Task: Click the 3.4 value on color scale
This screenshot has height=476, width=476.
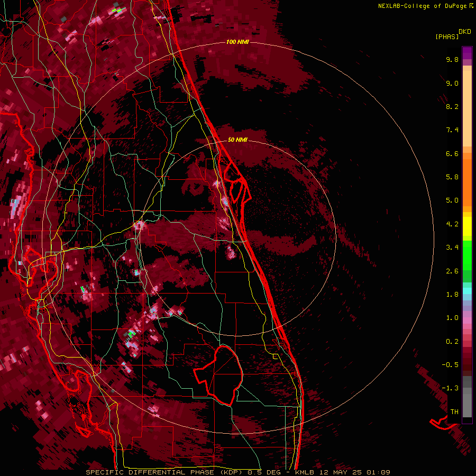Action: [x=452, y=248]
